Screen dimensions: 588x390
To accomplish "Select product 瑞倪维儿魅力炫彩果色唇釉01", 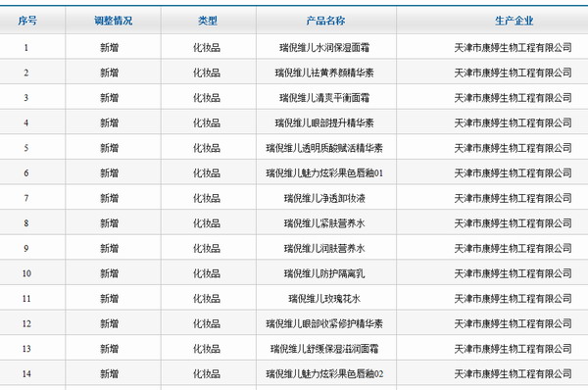I will [x=324, y=173].
